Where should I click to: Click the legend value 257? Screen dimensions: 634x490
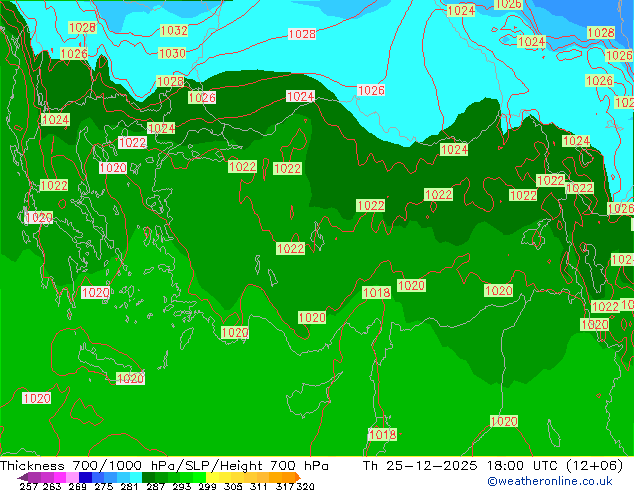(29, 486)
